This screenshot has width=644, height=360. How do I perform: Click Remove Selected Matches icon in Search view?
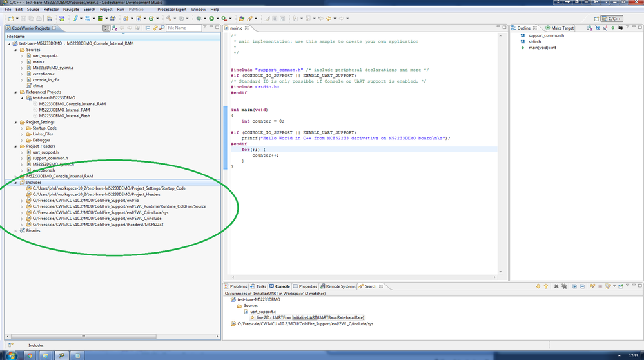point(556,286)
